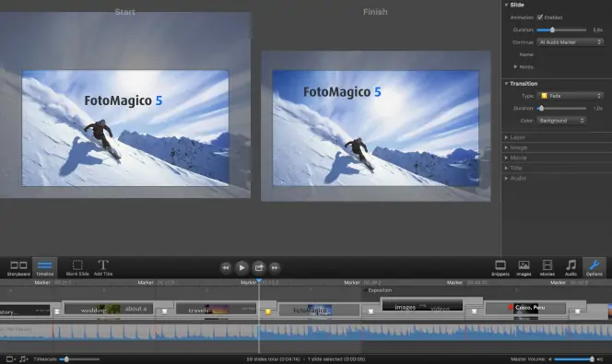This screenshot has height=364, width=612.
Task: Click the Start preview image of the skier
Action: [125, 128]
